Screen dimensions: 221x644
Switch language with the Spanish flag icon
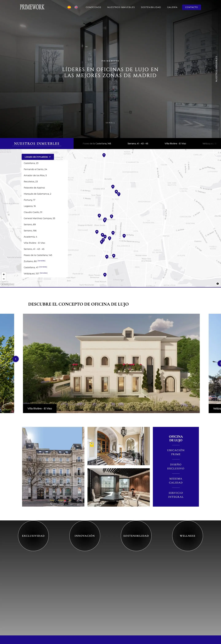[69, 7]
